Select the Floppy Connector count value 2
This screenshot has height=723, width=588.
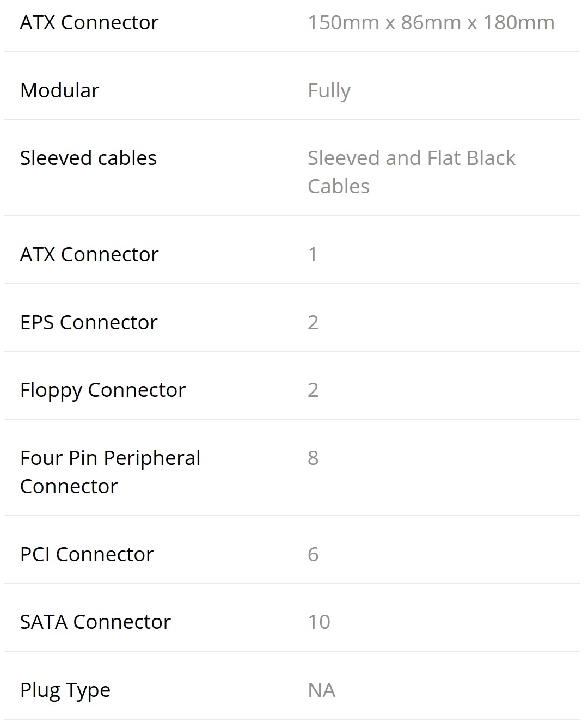coord(313,390)
